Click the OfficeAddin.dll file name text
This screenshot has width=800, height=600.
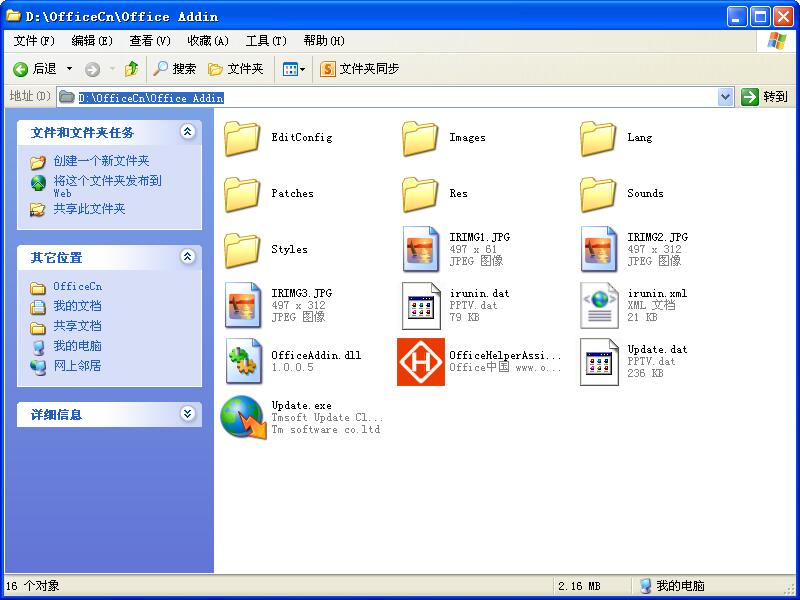(316, 355)
